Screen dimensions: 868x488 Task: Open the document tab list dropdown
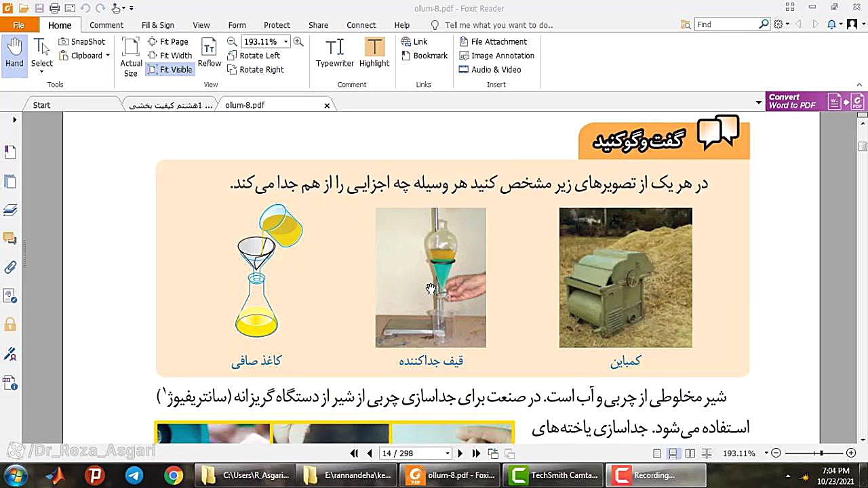(x=758, y=103)
